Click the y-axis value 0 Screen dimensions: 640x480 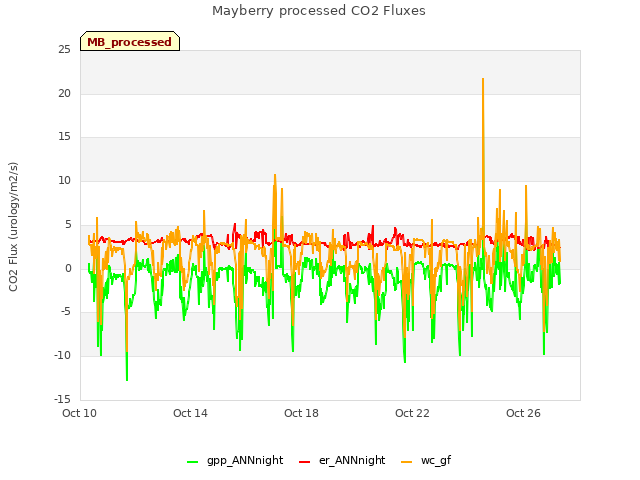point(68,269)
